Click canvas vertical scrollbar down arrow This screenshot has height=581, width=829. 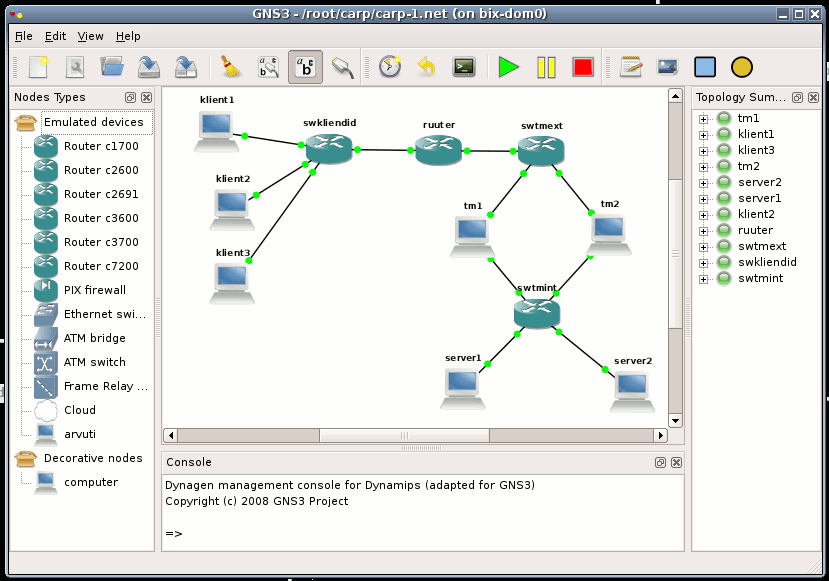(675, 421)
